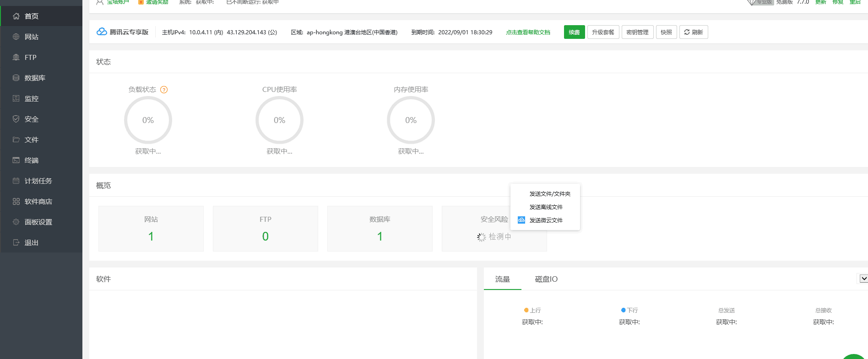Viewport: 868px width, 359px height.
Task: Click the green 续费 renew button
Action: click(x=574, y=32)
